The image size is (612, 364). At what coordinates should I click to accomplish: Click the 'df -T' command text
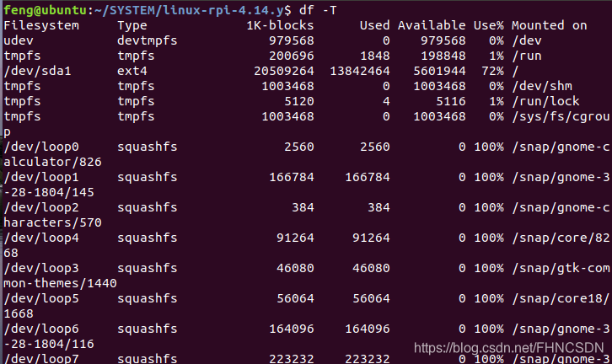coord(318,11)
